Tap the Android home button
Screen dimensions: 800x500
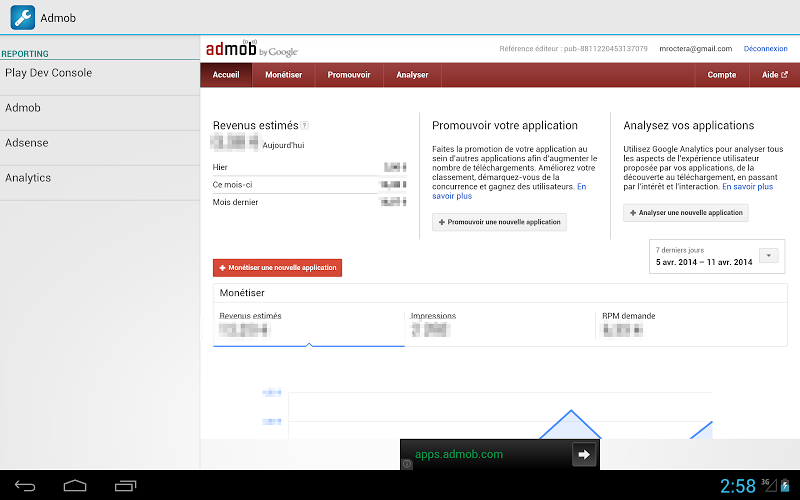(x=75, y=486)
